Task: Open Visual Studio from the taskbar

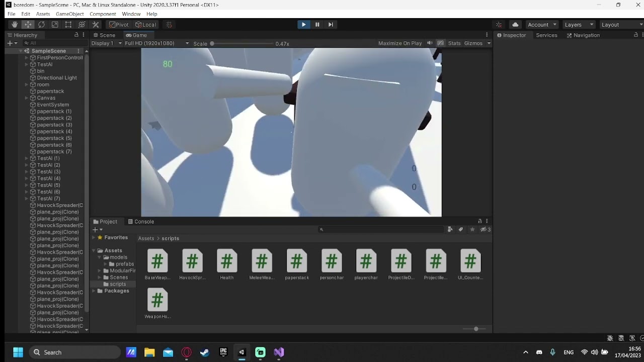Action: [279, 352]
